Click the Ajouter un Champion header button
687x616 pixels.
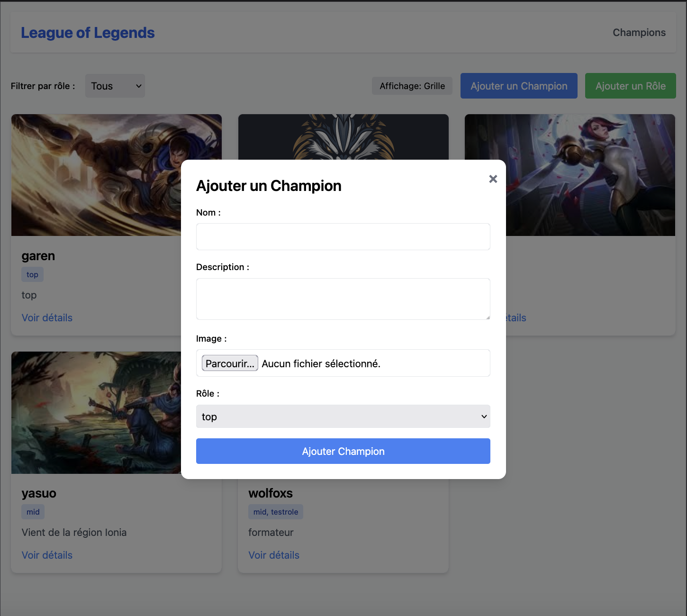[x=519, y=86]
